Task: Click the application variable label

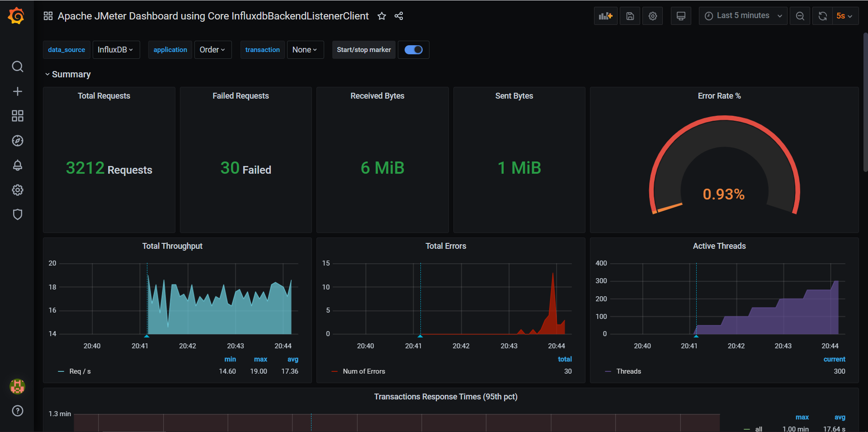Action: coord(170,50)
